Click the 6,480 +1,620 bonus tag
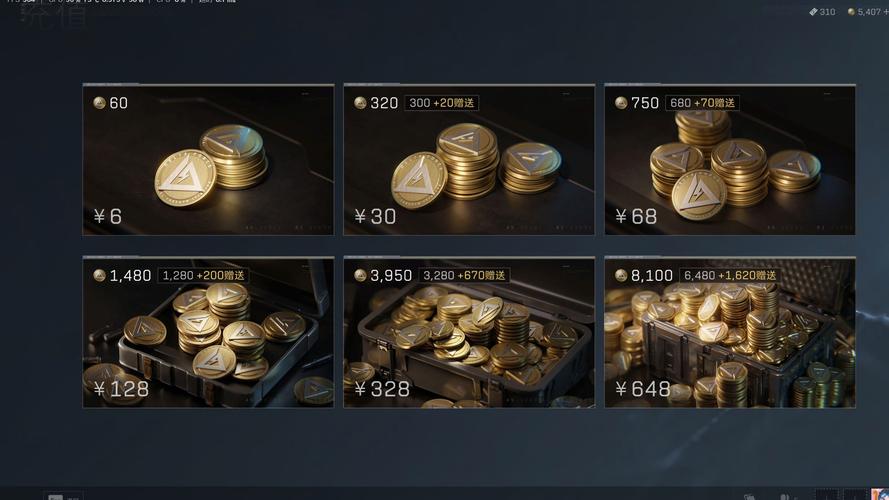The height and width of the screenshot is (500, 889). click(730, 276)
